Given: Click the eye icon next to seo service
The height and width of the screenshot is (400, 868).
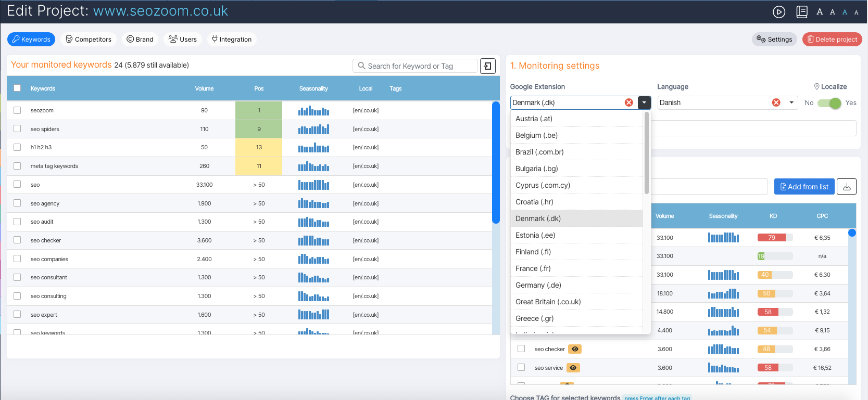Looking at the screenshot, I should 573,368.
